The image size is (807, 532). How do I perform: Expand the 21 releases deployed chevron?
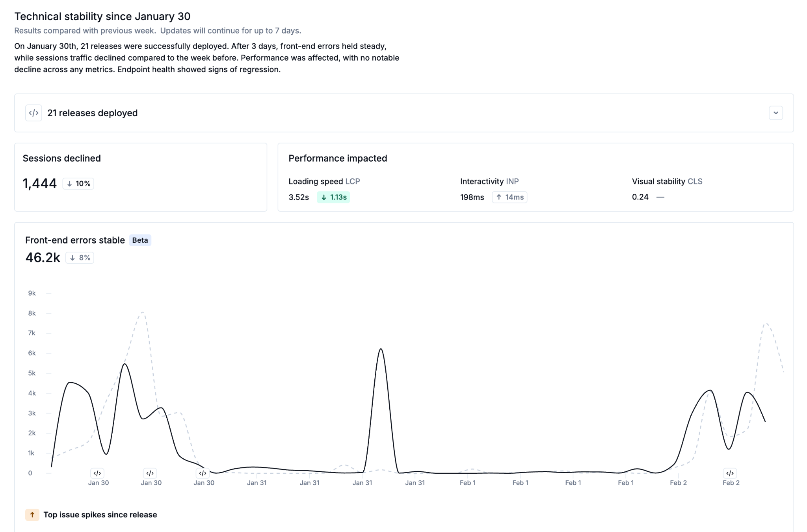pyautogui.click(x=775, y=113)
